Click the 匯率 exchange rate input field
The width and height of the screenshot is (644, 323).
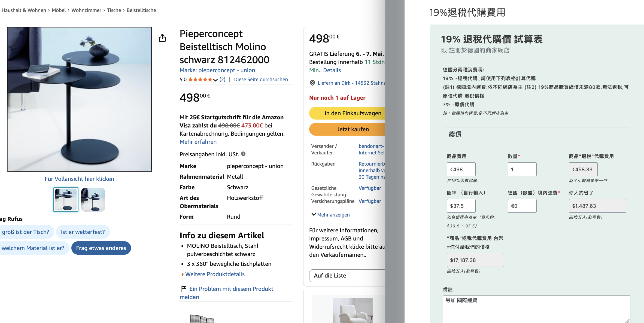coord(461,206)
